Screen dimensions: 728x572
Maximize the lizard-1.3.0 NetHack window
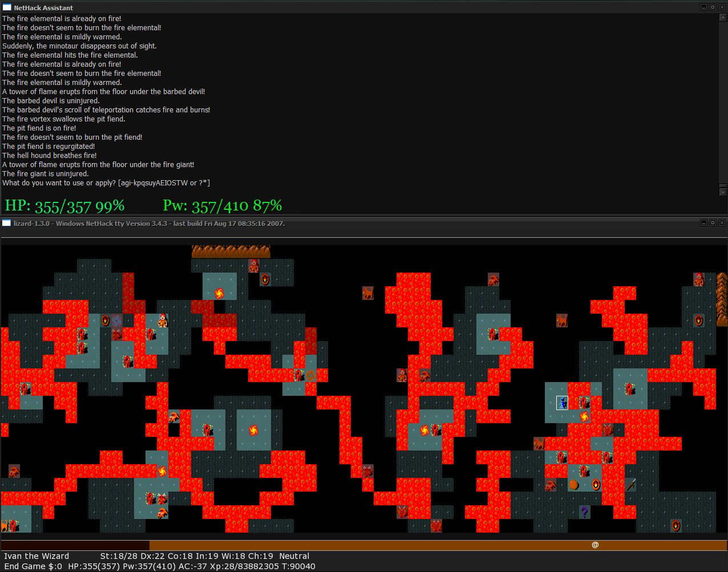(713, 223)
